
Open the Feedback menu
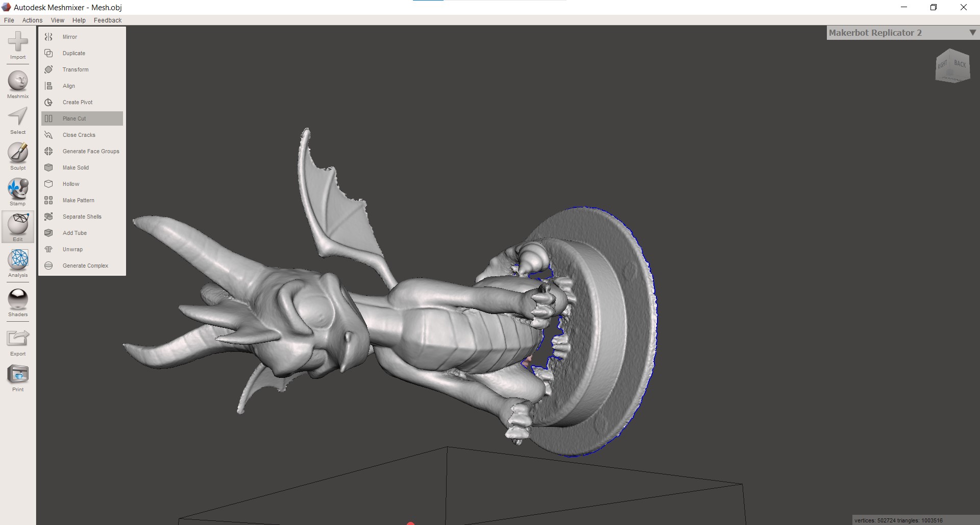point(108,20)
